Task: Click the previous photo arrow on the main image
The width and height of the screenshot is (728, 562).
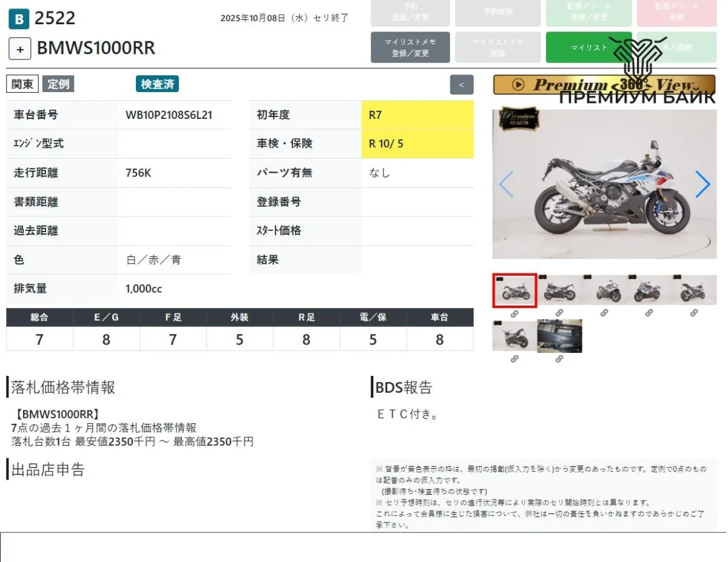Action: pyautogui.click(x=506, y=184)
